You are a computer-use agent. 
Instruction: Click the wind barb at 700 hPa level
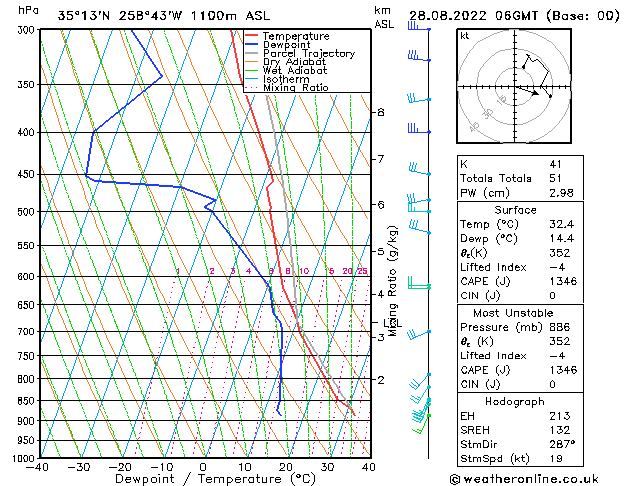click(x=419, y=334)
